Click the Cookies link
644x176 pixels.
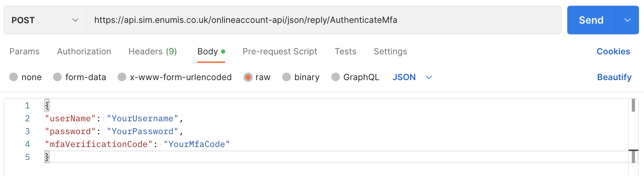coord(613,52)
